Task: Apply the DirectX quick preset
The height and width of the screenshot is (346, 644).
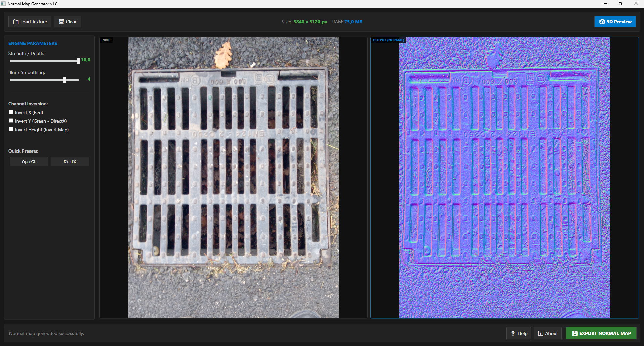Action: pyautogui.click(x=70, y=162)
